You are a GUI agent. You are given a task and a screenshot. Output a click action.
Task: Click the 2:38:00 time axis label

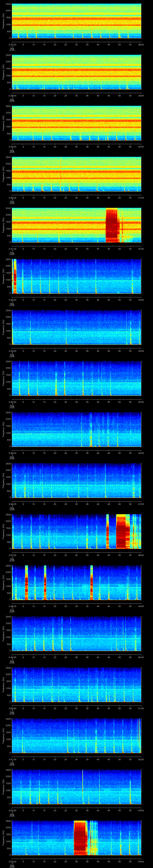[12, 96]
